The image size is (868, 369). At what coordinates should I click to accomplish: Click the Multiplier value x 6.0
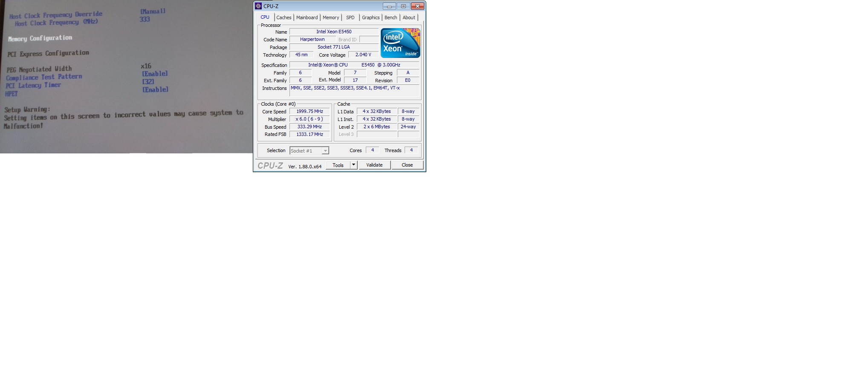310,119
